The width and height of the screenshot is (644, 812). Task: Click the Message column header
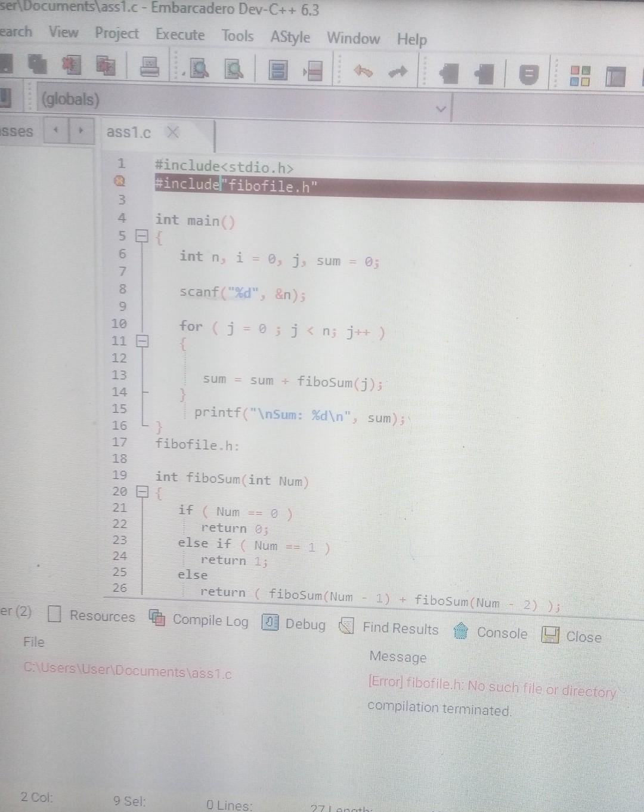(x=398, y=657)
